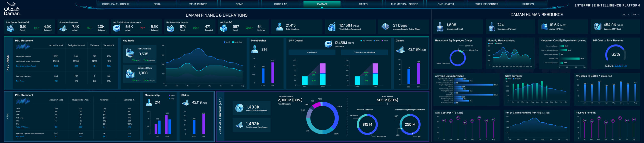Switch to the SEHA Clinics tab
644x143 pixels.
[x=198, y=4]
